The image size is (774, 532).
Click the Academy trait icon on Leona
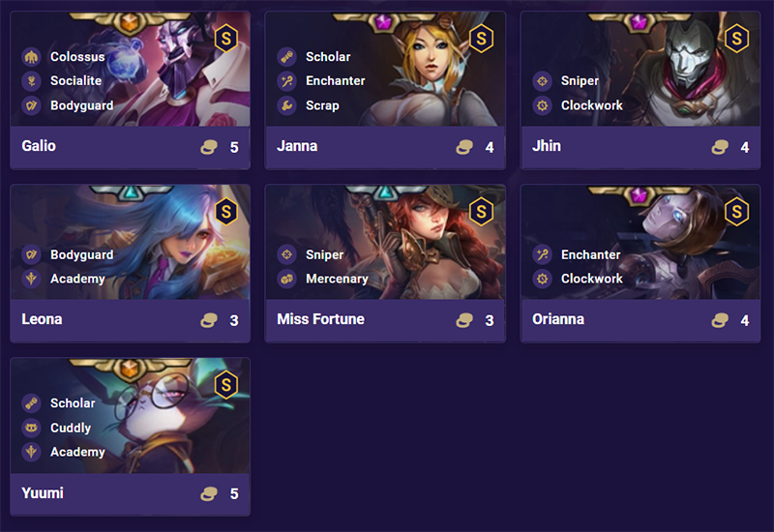tap(30, 279)
